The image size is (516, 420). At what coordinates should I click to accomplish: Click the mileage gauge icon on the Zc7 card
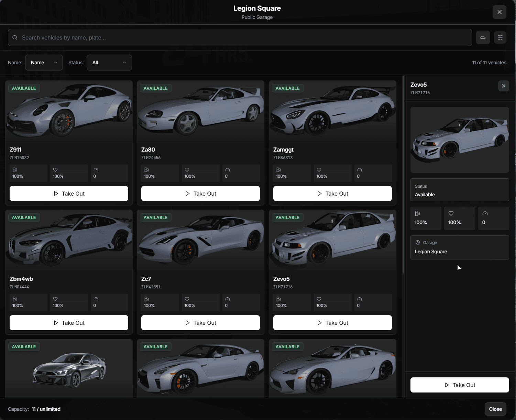228,299
